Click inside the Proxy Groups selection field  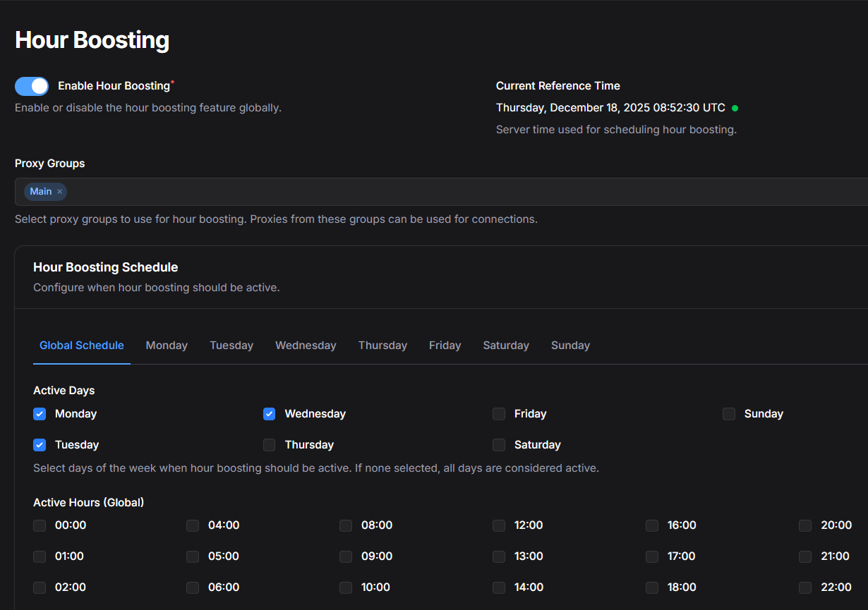click(x=423, y=192)
